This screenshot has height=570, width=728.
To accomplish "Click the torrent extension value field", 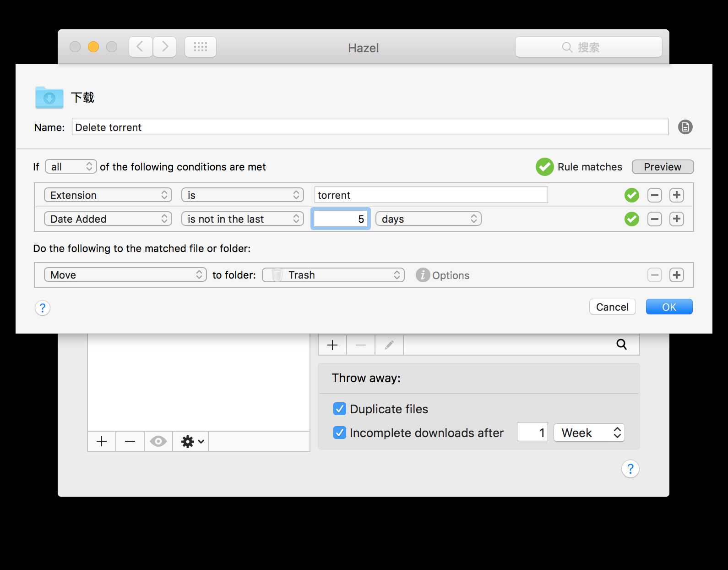I will [x=431, y=195].
